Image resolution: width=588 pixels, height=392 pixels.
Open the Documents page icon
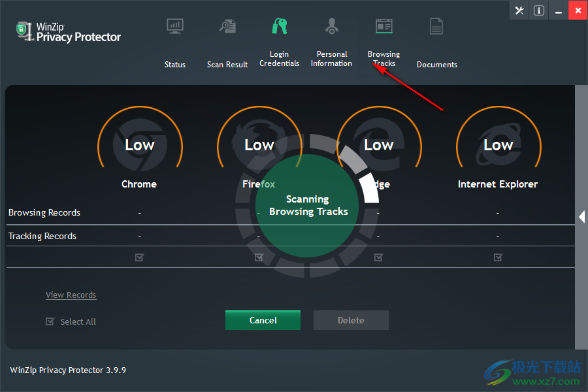[x=436, y=26]
